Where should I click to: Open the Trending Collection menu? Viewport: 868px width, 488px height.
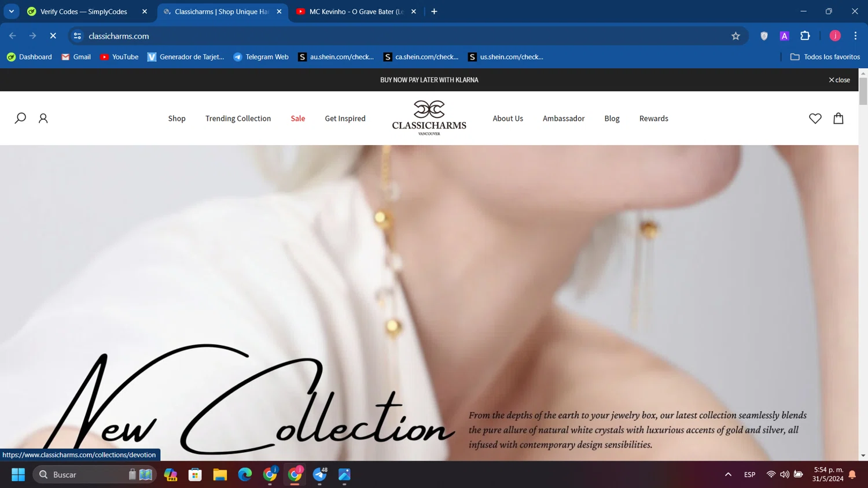coord(238,119)
